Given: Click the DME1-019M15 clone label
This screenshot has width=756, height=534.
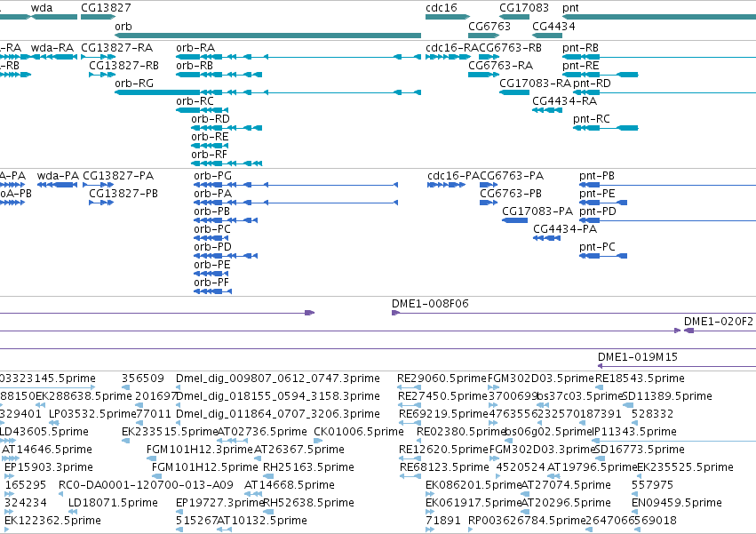Looking at the screenshot, I should coord(637,357).
